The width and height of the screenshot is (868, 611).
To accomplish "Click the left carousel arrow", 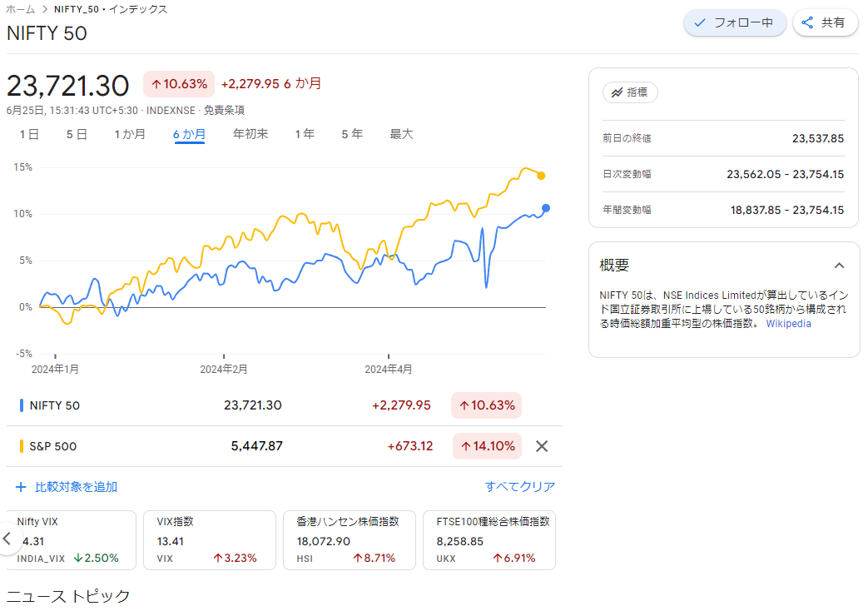I will pos(7,539).
